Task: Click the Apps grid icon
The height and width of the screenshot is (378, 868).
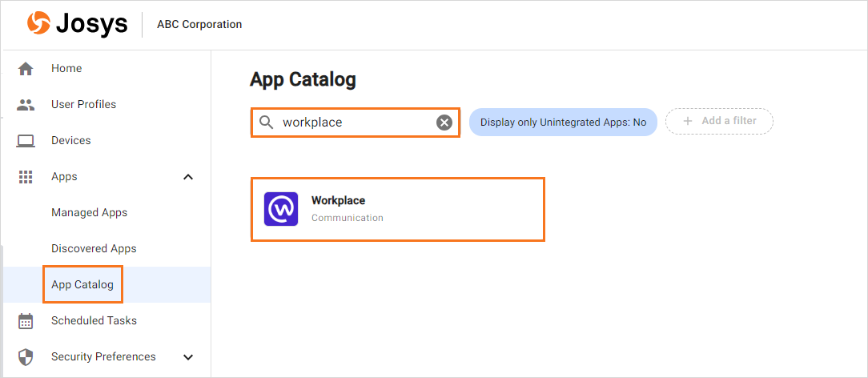Action: coord(26,176)
